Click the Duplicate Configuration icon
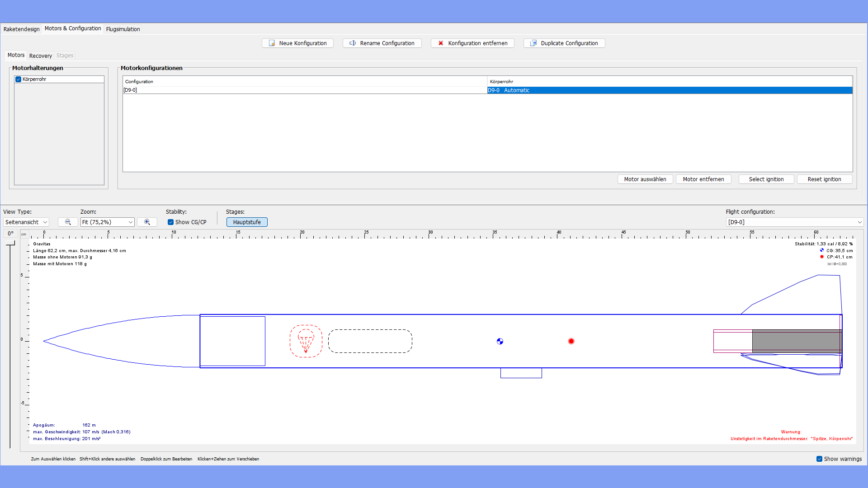The width and height of the screenshot is (868, 488). pyautogui.click(x=533, y=43)
